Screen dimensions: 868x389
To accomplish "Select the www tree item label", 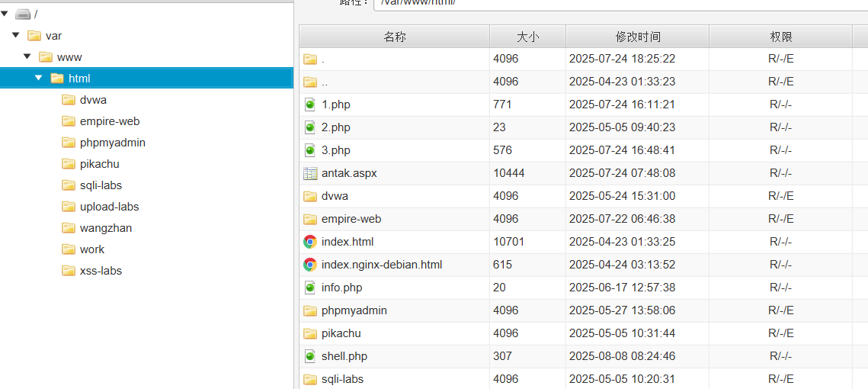I will [70, 56].
